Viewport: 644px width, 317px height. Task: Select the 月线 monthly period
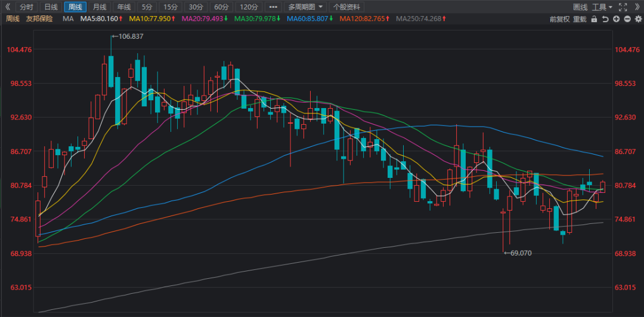click(99, 7)
